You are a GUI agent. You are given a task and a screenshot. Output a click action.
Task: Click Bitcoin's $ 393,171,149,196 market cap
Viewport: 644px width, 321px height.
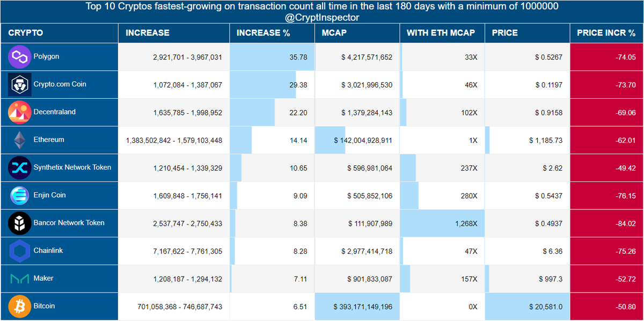point(357,307)
